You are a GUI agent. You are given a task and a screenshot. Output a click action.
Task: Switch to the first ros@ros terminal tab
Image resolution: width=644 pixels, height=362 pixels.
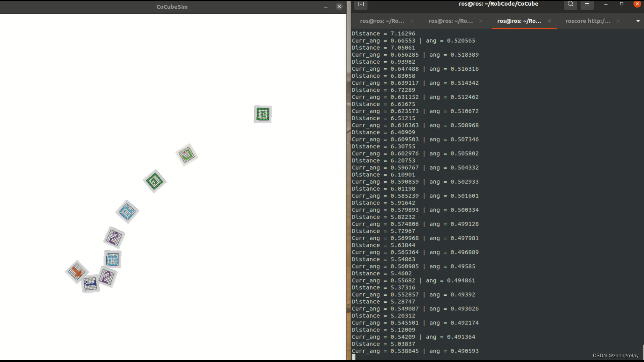(382, 21)
